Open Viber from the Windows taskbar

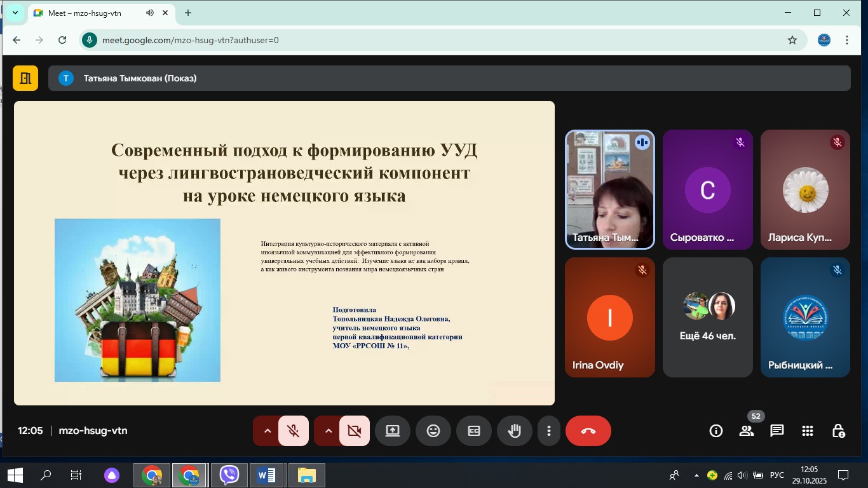point(229,475)
